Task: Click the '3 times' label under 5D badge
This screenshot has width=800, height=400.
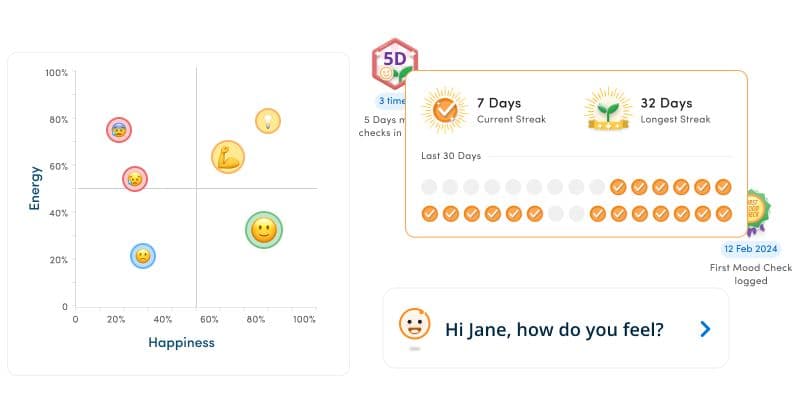Action: [x=392, y=101]
